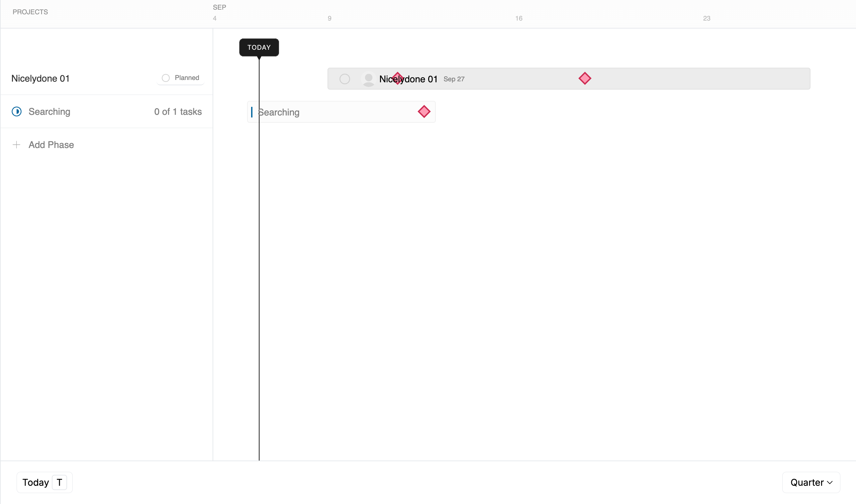856x504 pixels.
Task: Open the 0 of 1 tasks count
Action: [178, 111]
